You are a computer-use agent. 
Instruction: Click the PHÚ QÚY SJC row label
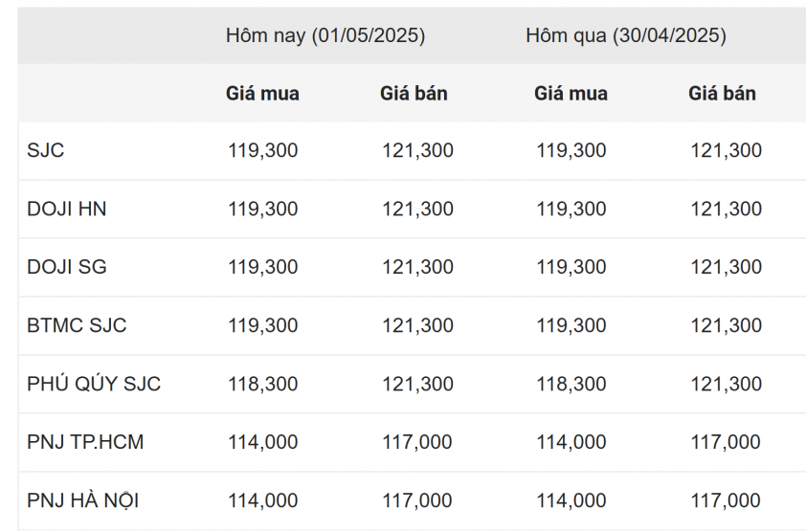click(94, 384)
